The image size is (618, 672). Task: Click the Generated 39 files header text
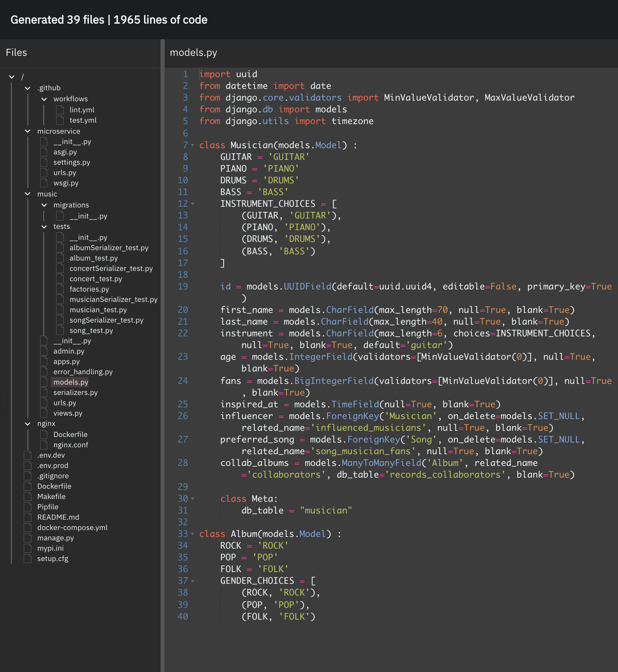pos(109,20)
